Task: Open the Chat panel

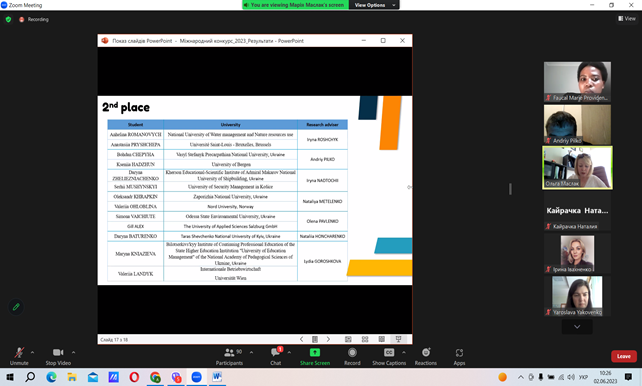Action: click(276, 356)
